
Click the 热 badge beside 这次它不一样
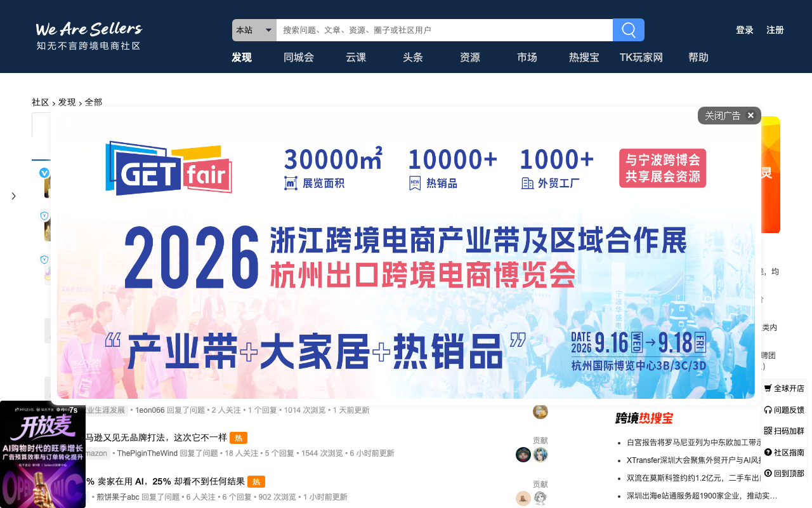(x=239, y=438)
